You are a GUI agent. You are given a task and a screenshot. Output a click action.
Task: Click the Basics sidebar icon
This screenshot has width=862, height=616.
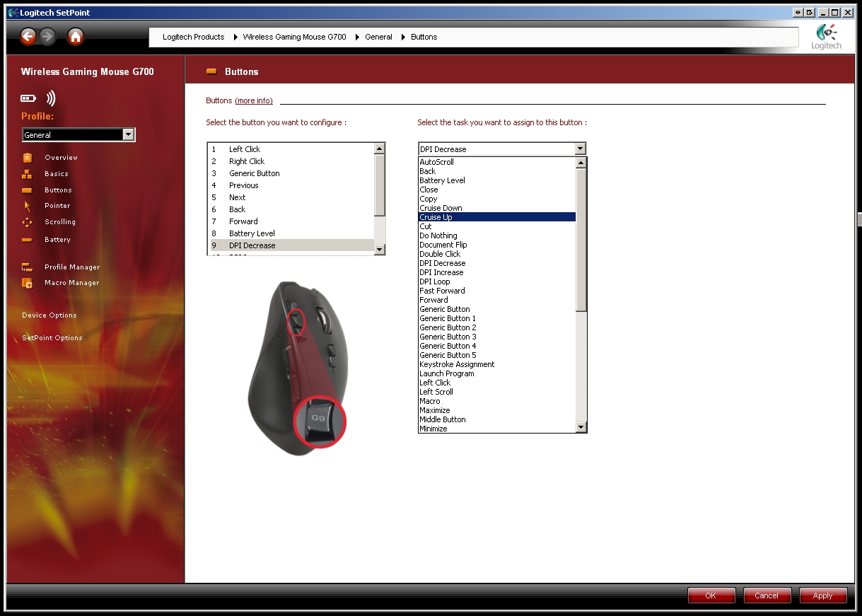click(x=28, y=174)
